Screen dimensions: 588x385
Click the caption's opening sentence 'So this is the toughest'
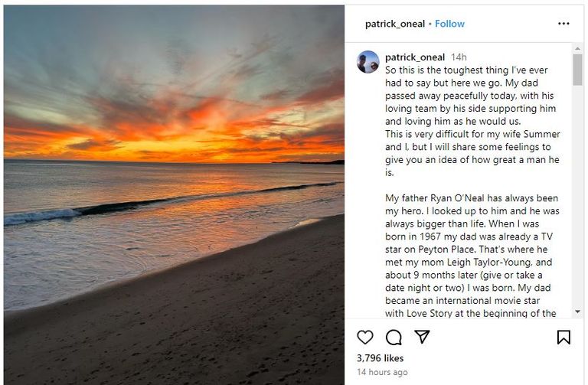coord(444,70)
